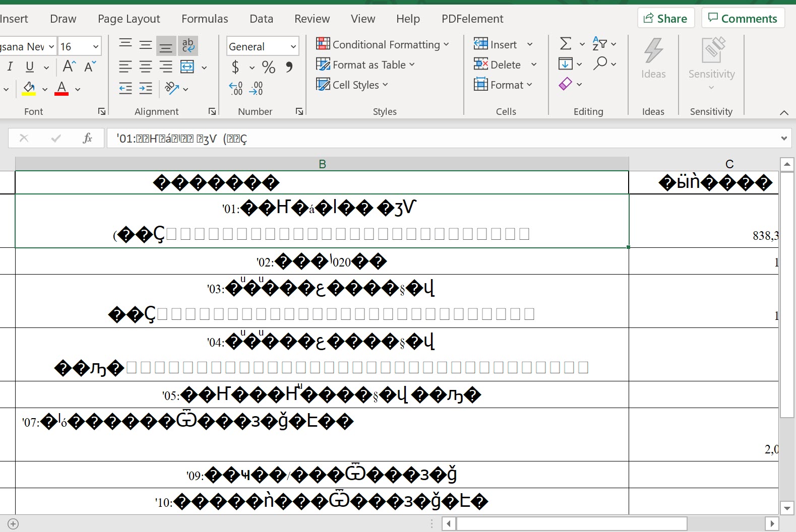Open font color dropdown arrow
Viewport: 796px width, 532px height.
(x=78, y=89)
